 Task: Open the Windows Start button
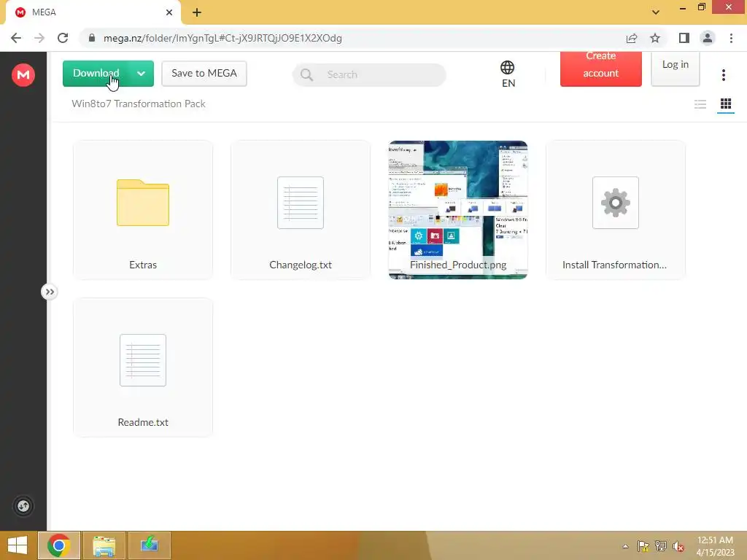(18, 545)
